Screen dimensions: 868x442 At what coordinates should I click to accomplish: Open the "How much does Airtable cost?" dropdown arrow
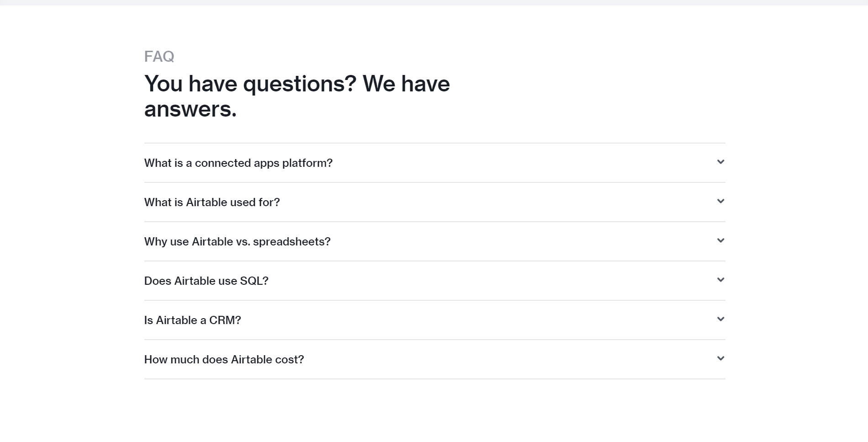click(720, 358)
